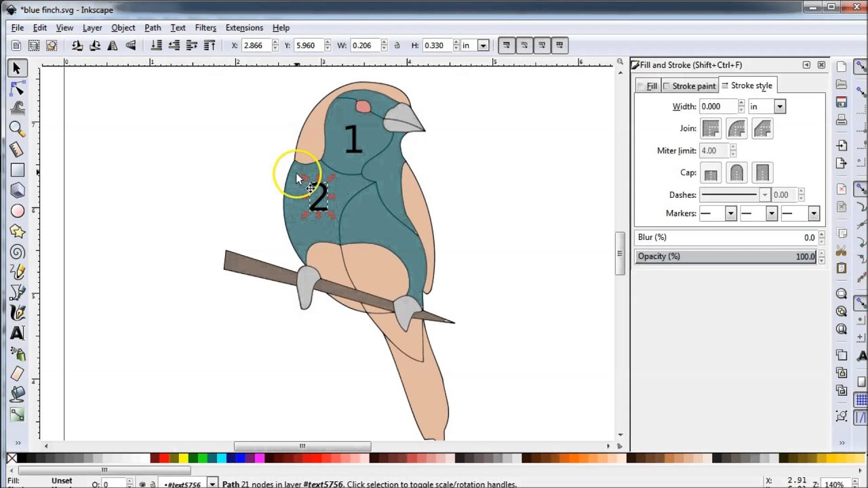
Task: Activate the Star polygon tool
Action: 18,231
